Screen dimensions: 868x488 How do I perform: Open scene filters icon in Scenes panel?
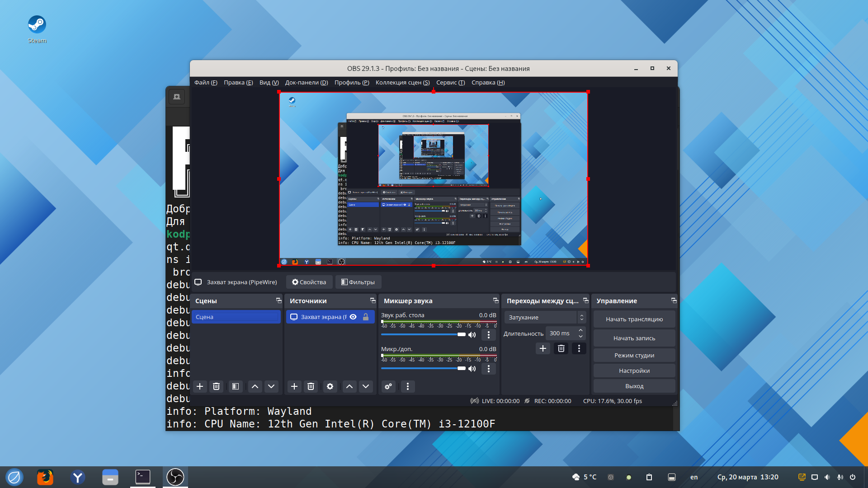click(235, 386)
